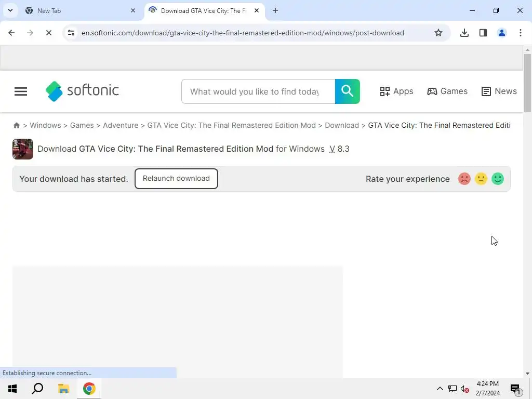The height and width of the screenshot is (399, 532).
Task: Minimize the Chrome window
Action: 472,10
